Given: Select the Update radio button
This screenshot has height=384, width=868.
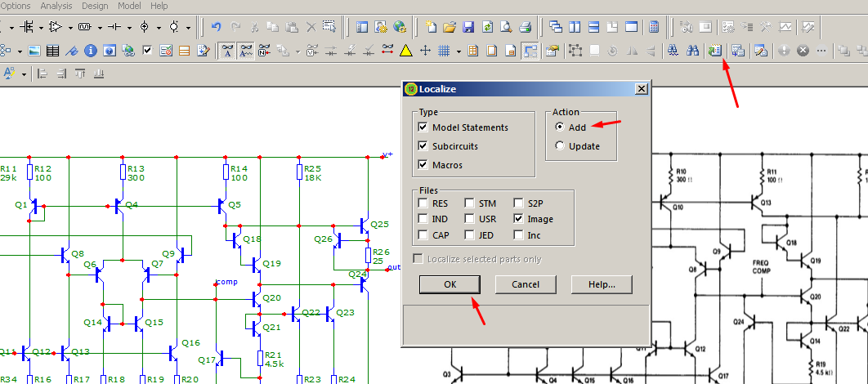Looking at the screenshot, I should click(x=560, y=146).
